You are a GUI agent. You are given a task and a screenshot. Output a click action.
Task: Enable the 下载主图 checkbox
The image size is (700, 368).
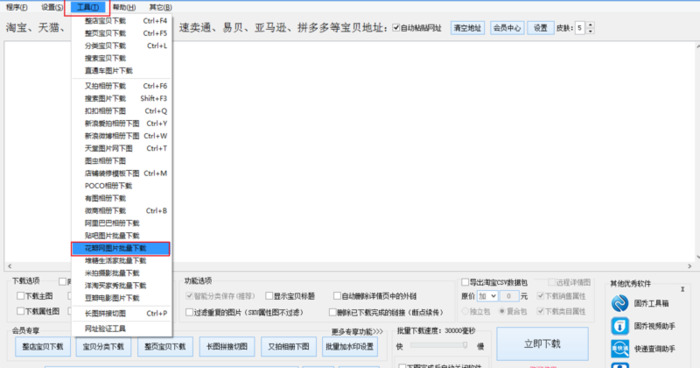(21, 296)
